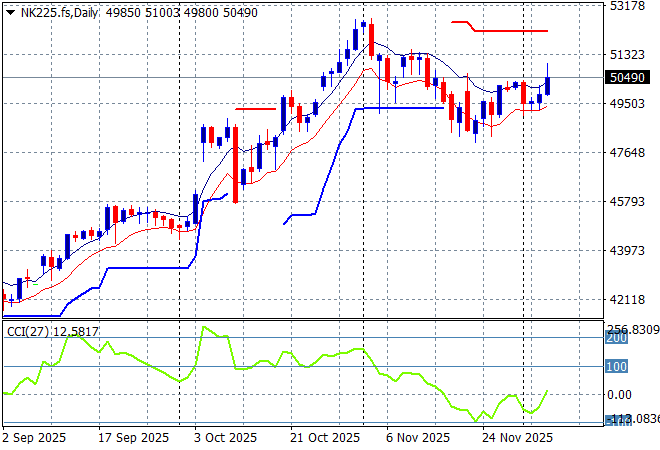660x450 pixels.
Task: Select the 2 Sep 2025 date label
Action: [x=35, y=438]
